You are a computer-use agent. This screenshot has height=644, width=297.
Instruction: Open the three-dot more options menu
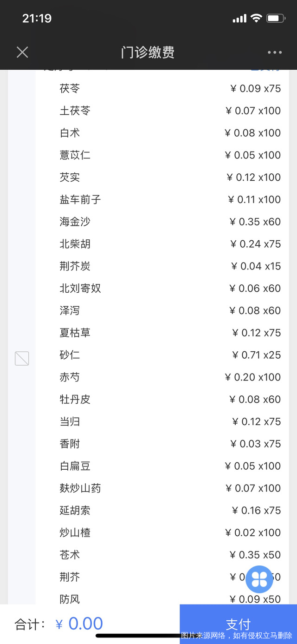click(275, 53)
